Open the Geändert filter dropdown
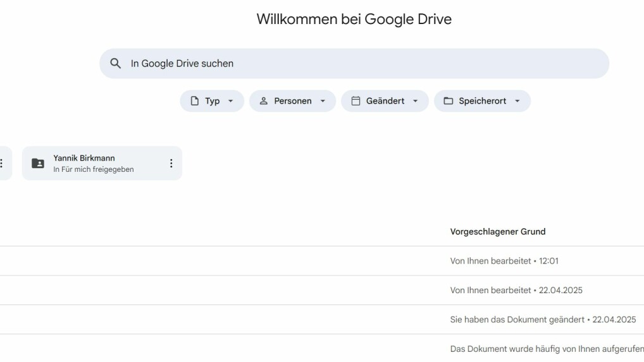The image size is (644, 362). coord(385,101)
